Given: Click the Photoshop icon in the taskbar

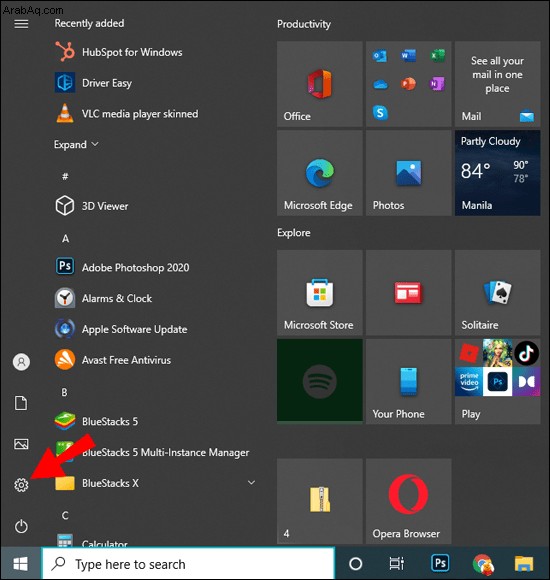Looking at the screenshot, I should (440, 563).
